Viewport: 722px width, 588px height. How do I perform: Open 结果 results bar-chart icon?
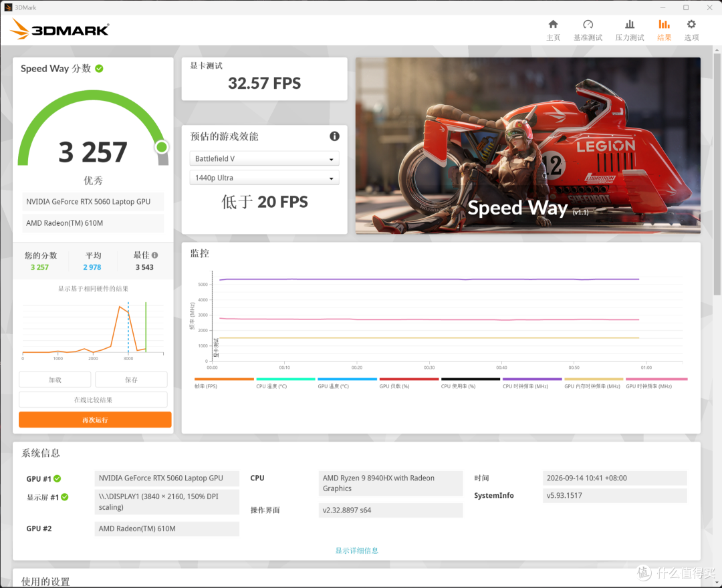(664, 24)
